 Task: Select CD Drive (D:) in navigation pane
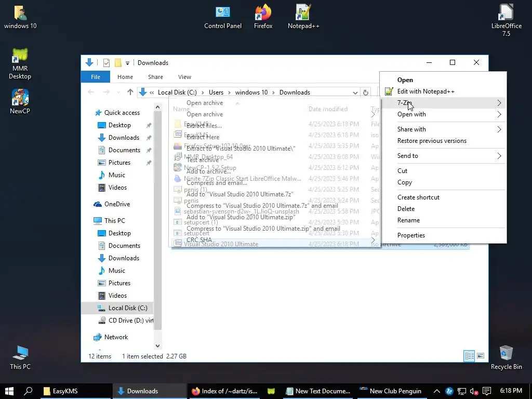click(126, 321)
